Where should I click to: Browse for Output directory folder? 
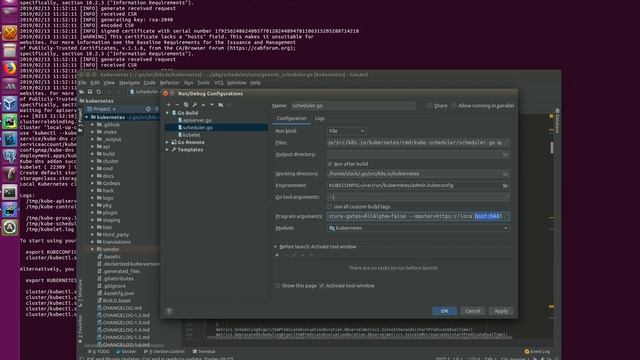(x=505, y=154)
